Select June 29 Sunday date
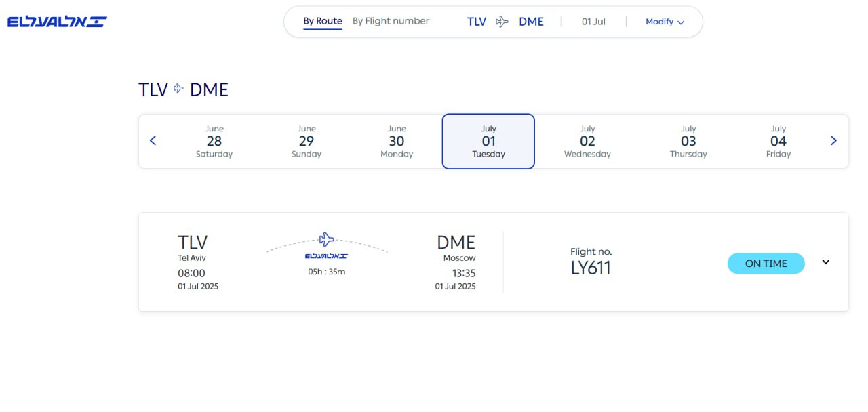The image size is (868, 412). 307,141
